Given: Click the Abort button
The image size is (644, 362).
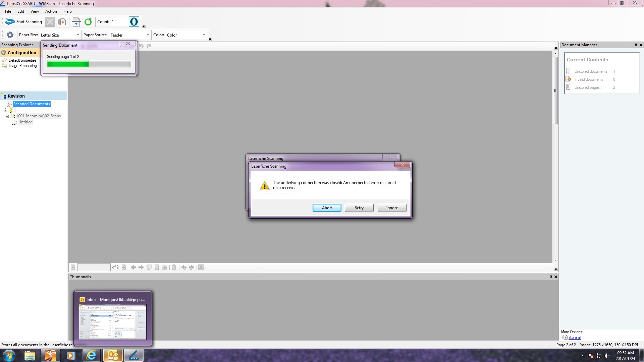Looking at the screenshot, I should tap(327, 208).
